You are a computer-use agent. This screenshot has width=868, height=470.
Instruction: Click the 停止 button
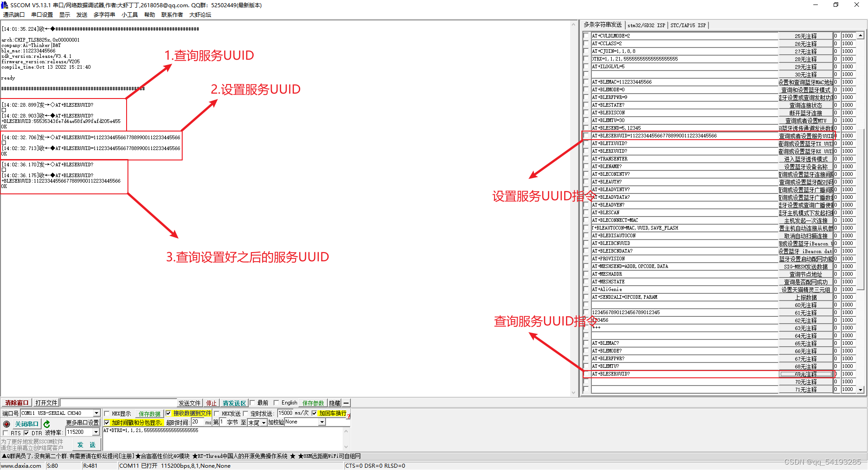(x=211, y=403)
